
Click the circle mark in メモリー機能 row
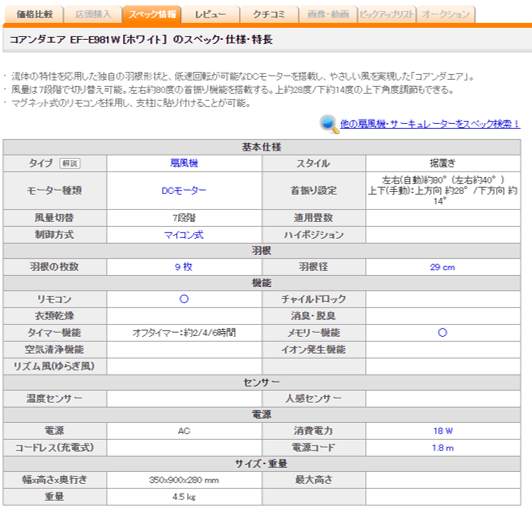pos(442,333)
